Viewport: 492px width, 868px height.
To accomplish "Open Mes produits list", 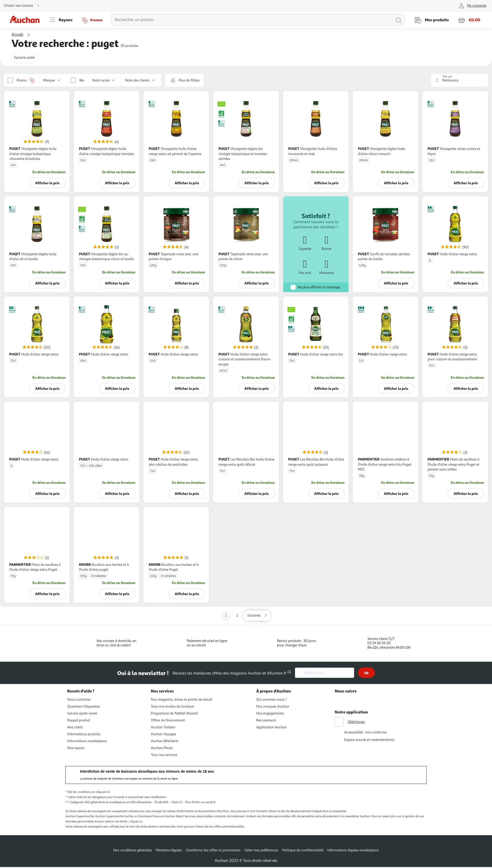I will [432, 20].
